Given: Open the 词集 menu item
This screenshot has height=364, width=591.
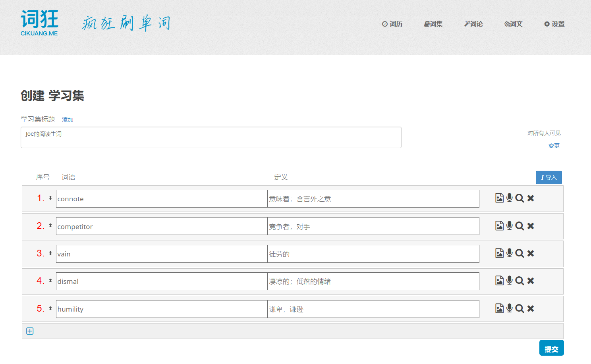Looking at the screenshot, I should coord(433,24).
